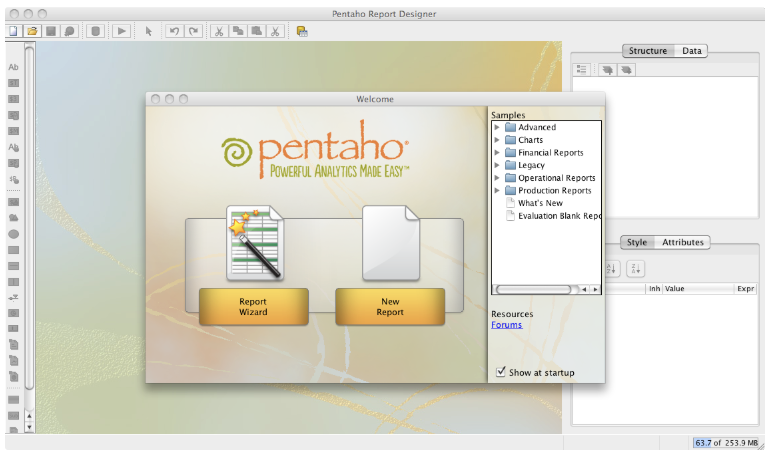775x455 pixels.
Task: Select the arrow pointer tool
Action: (x=149, y=31)
